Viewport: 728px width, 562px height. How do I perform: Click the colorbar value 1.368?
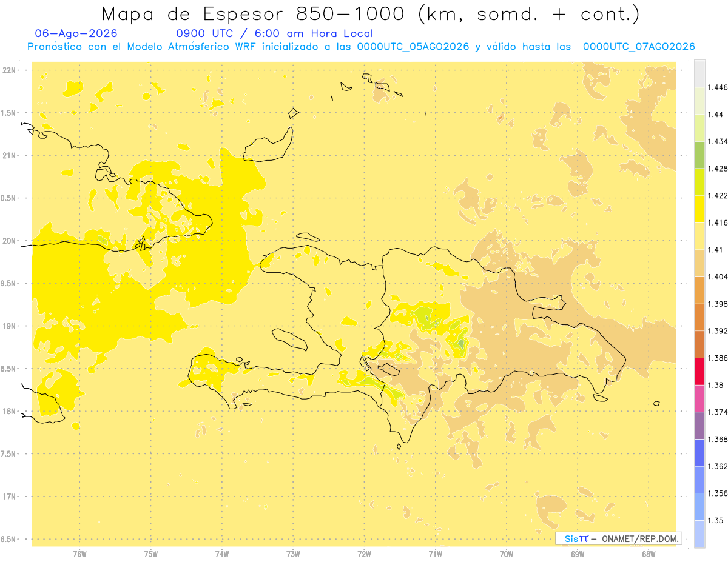point(718,439)
